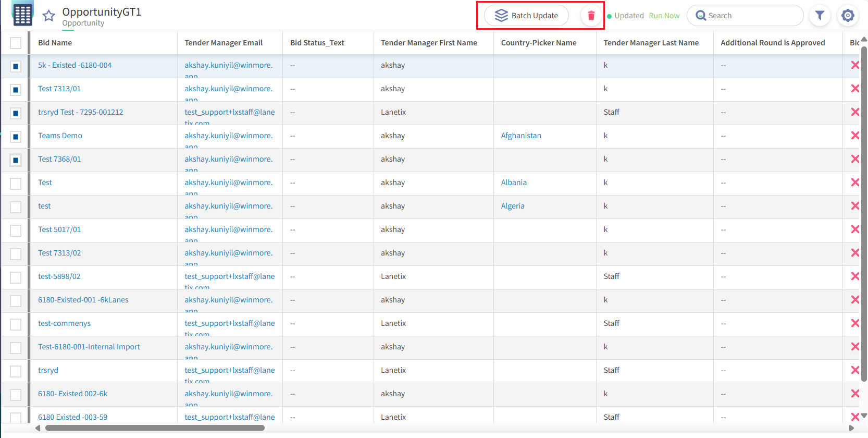Image resolution: width=868 pixels, height=438 pixels.
Task: Click the 'Updated' status text
Action: [x=629, y=16]
